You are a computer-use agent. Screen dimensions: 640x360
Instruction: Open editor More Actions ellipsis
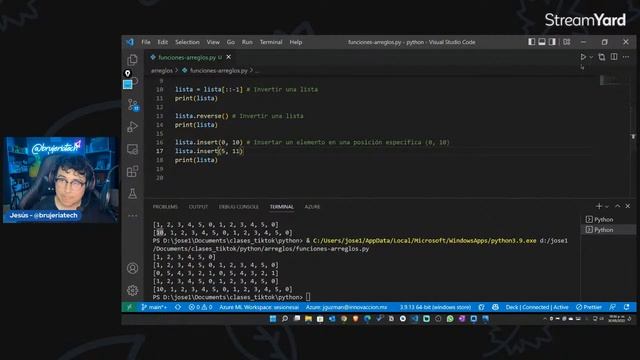626,57
